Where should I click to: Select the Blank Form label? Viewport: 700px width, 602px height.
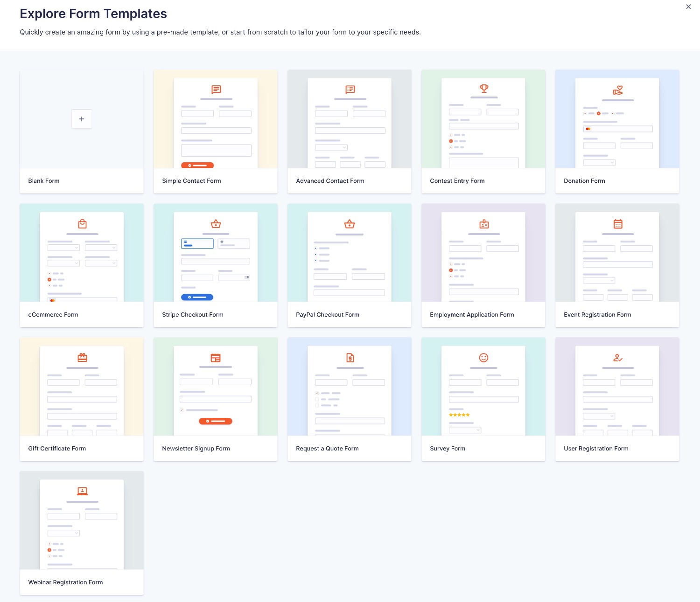pos(44,181)
